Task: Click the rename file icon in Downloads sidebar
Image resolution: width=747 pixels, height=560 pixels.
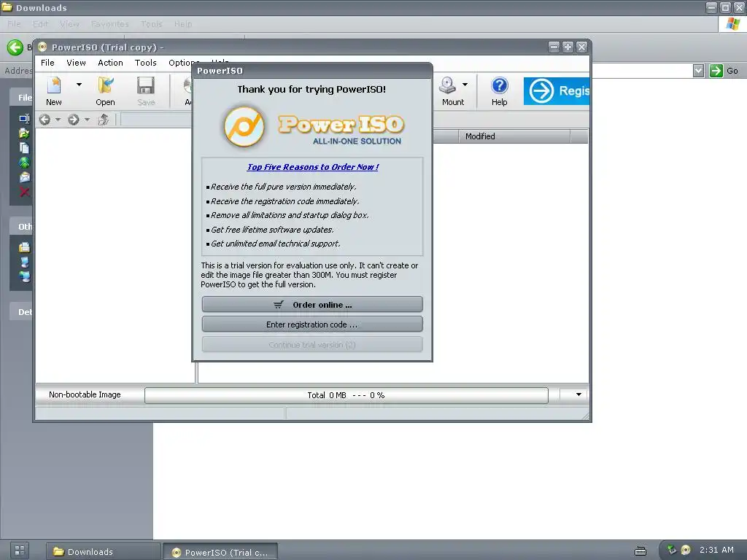Action: coord(24,118)
